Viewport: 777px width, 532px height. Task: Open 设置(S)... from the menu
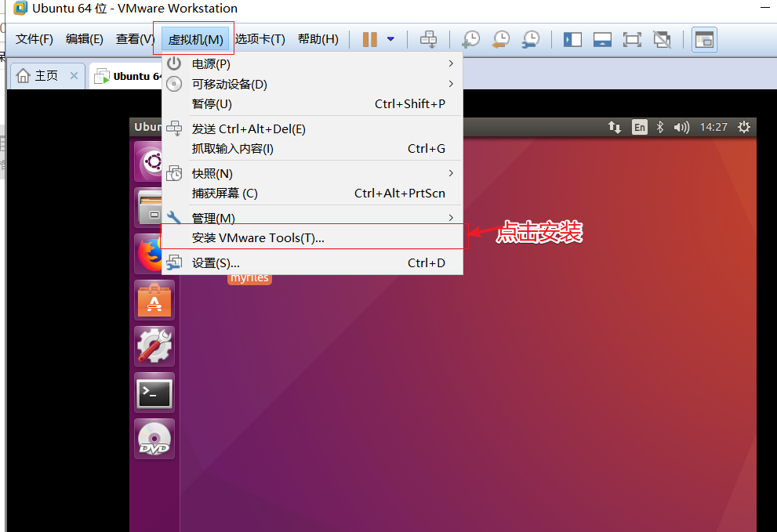pos(312,262)
